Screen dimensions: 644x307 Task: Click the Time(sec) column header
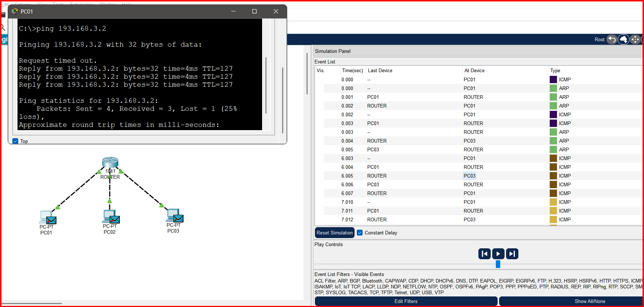point(352,70)
